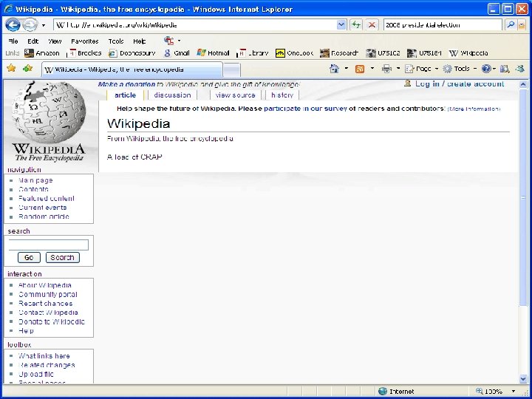Open the Library favorite link
The height and width of the screenshot is (399, 532).
pos(253,53)
